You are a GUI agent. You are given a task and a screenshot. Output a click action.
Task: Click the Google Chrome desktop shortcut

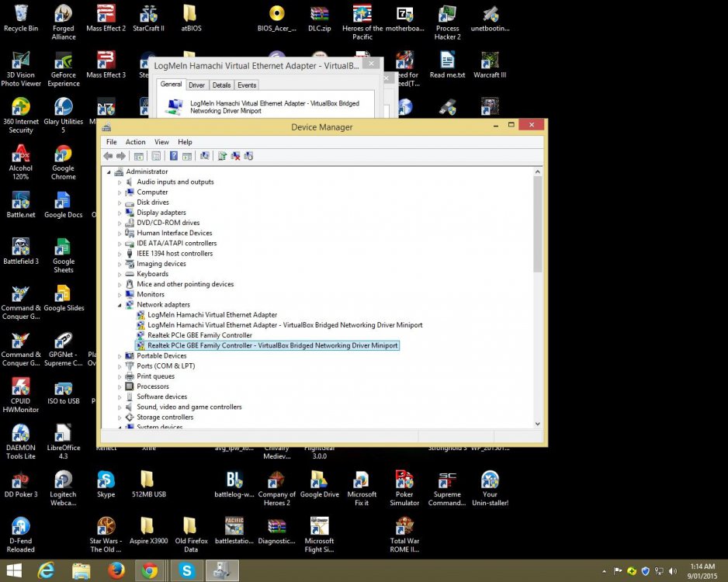click(63, 162)
